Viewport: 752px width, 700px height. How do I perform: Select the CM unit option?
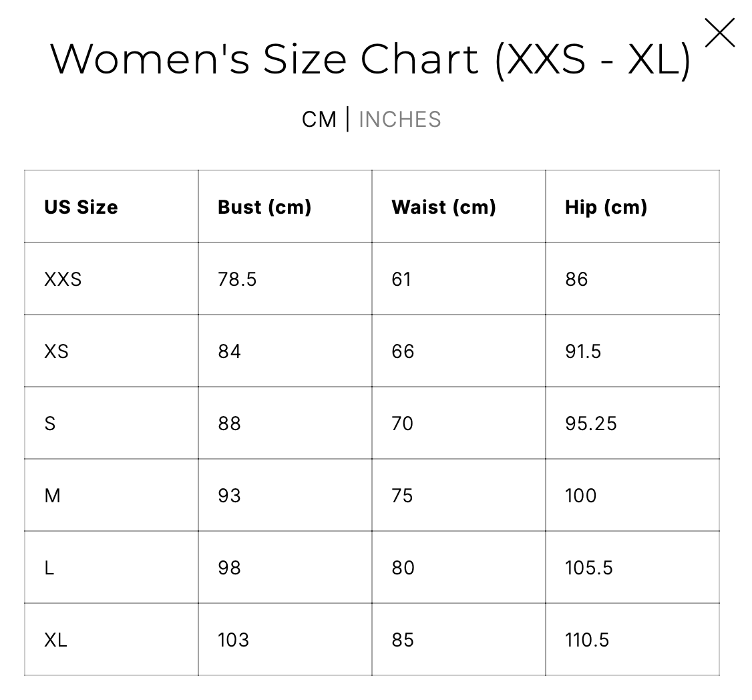pos(319,120)
